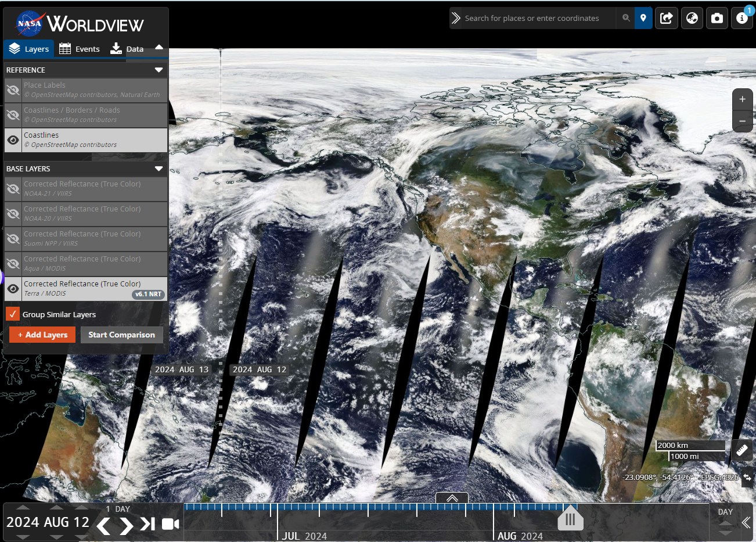Open the 1 DAY interval selector
This screenshot has height=542, width=756.
point(117,509)
